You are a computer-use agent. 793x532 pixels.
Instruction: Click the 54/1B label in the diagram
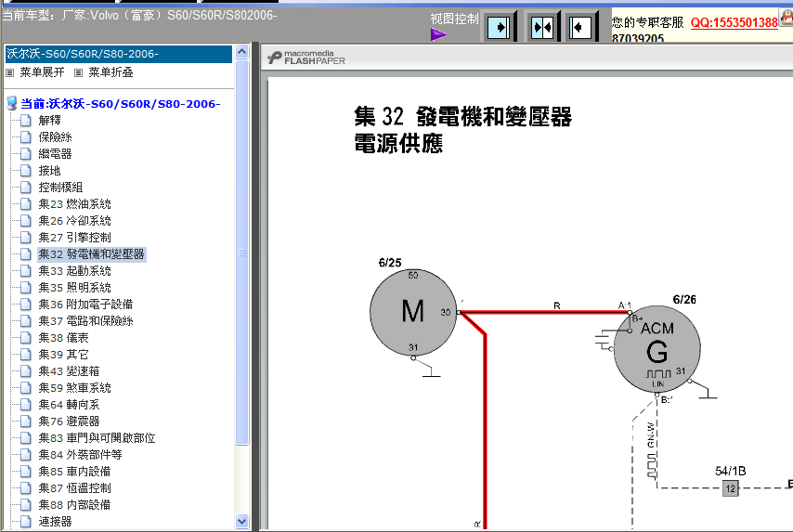(730, 471)
